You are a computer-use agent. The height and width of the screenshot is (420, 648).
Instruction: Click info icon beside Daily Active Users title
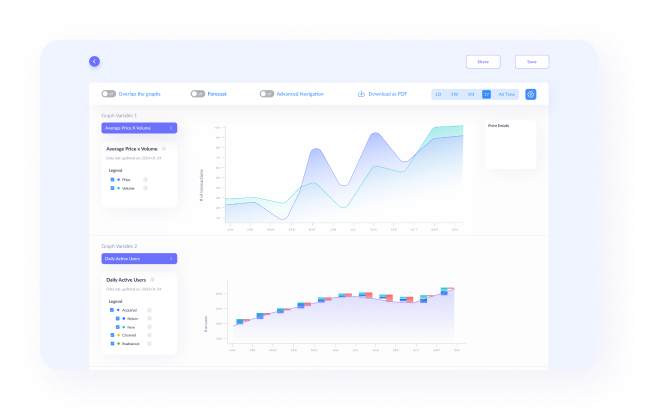[152, 280]
